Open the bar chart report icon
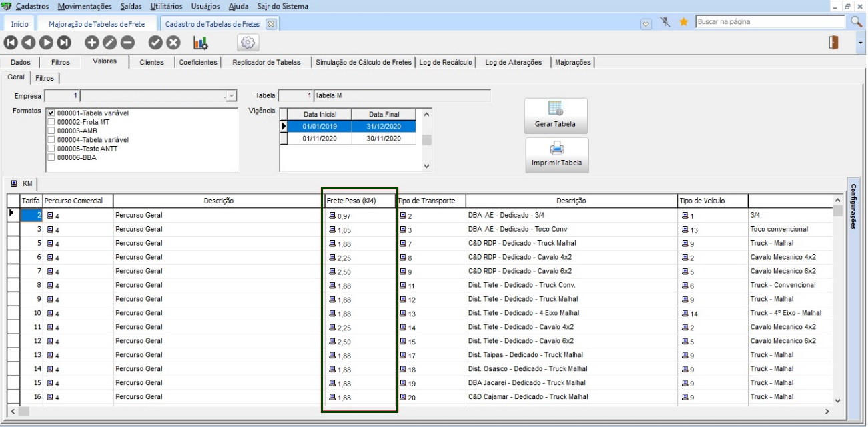 click(200, 43)
